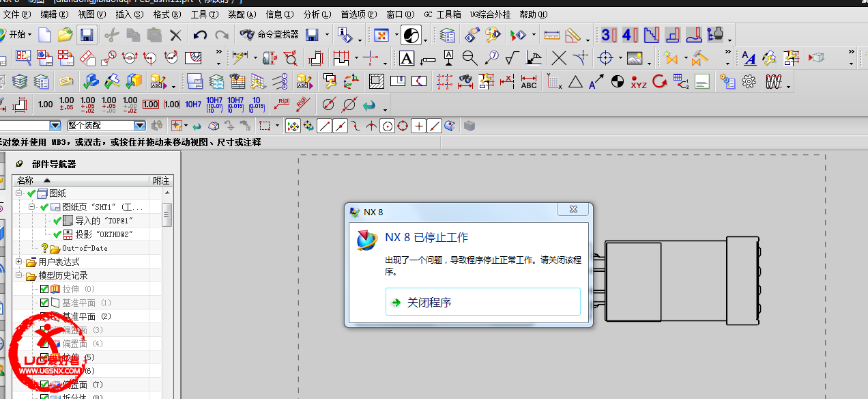
Task: Toggle checkbox for 拆分体 (8) feature
Action: click(x=44, y=396)
